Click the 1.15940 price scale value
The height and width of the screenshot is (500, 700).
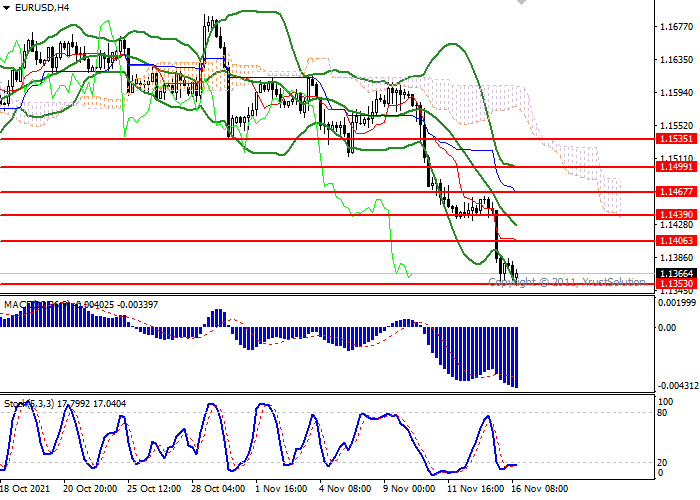pos(676,93)
